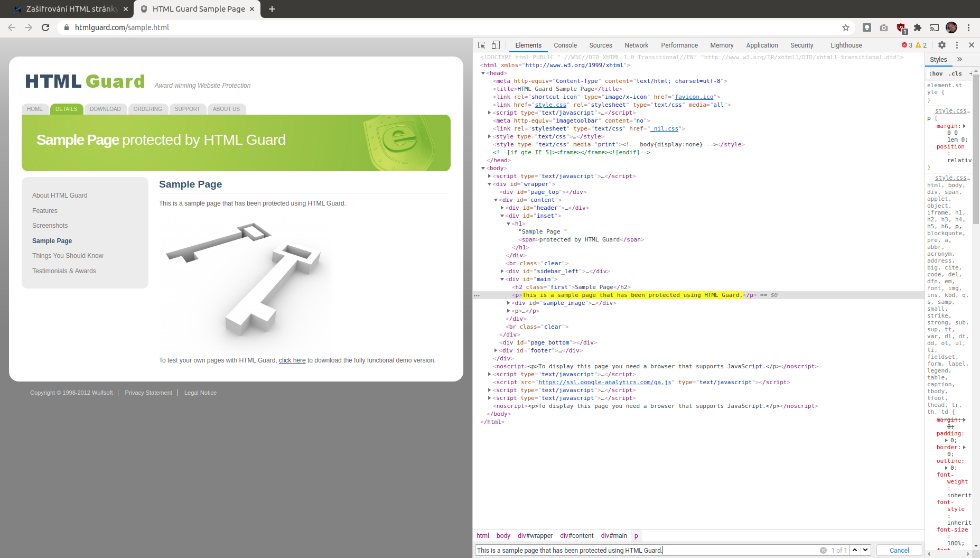Click the Cast media icon
The width and height of the screenshot is (980, 558).
[935, 27]
